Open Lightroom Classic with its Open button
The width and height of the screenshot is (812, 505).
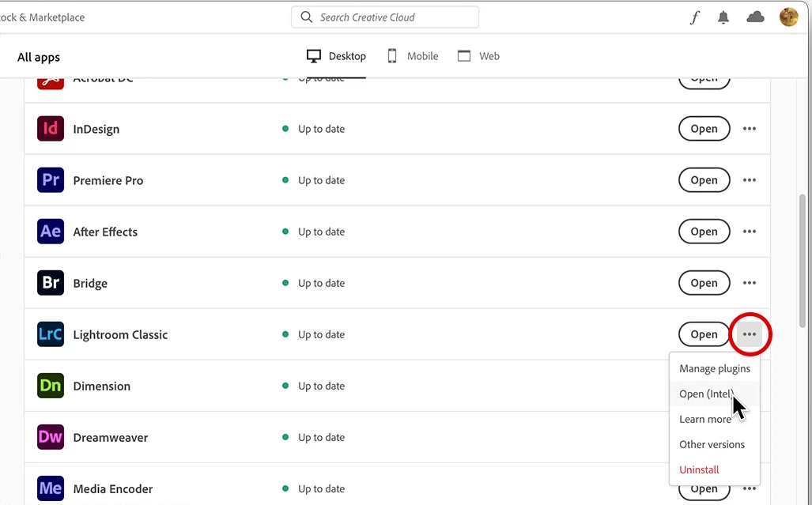coord(704,334)
